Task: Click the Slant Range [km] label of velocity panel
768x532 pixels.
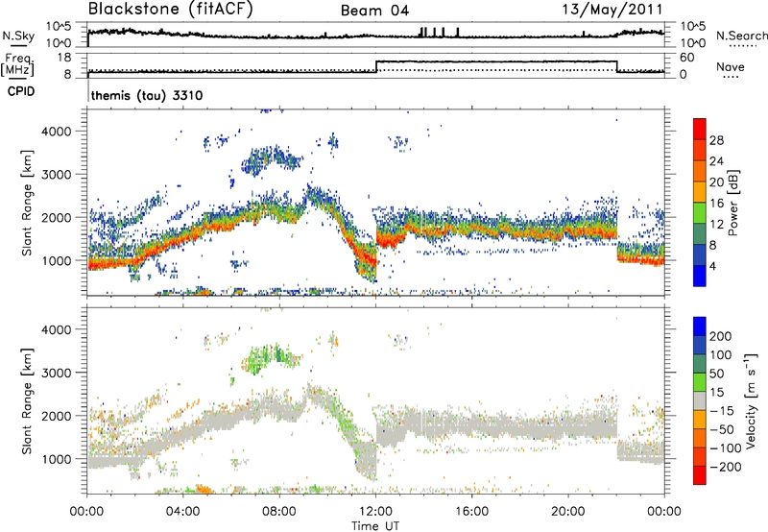Action: coord(27,401)
